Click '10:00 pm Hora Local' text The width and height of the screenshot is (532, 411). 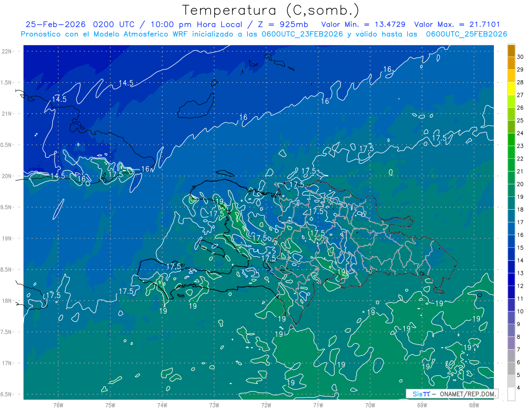click(196, 24)
